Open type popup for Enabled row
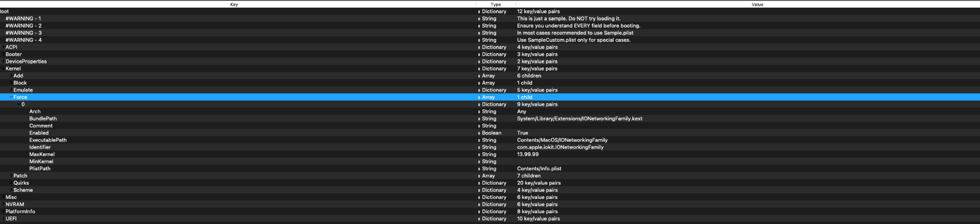 point(479,133)
